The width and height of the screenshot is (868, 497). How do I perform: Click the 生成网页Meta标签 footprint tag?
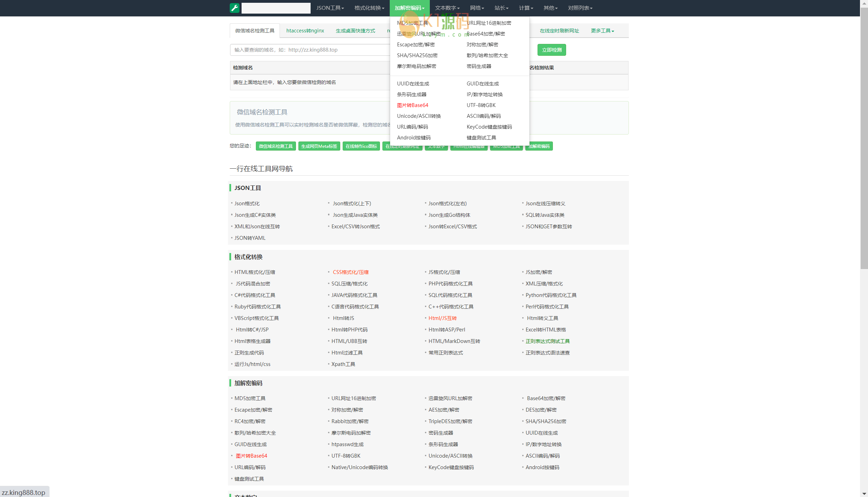pos(319,146)
